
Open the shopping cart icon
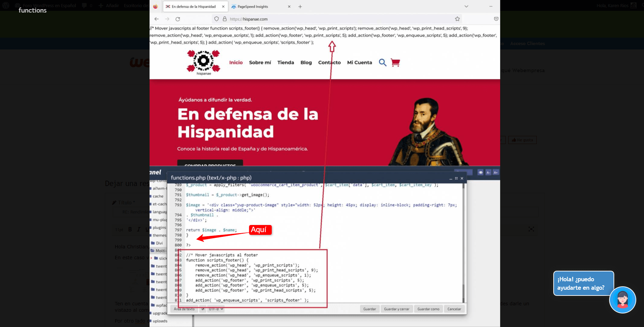tap(395, 62)
